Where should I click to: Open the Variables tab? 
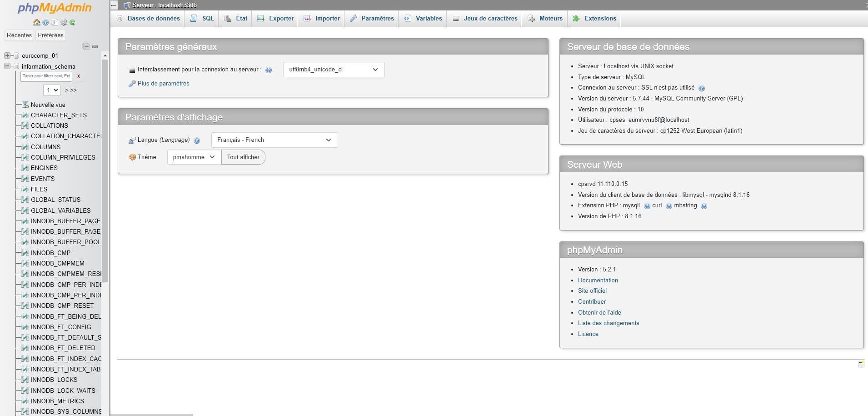coord(423,19)
